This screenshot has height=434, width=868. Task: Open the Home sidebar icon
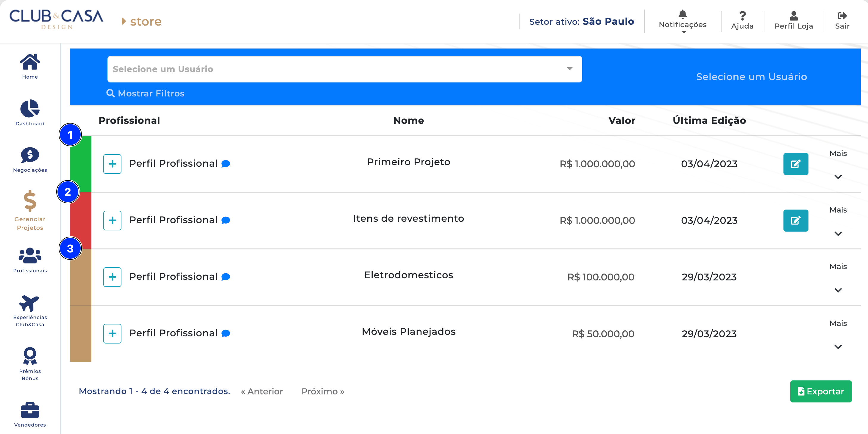click(30, 62)
